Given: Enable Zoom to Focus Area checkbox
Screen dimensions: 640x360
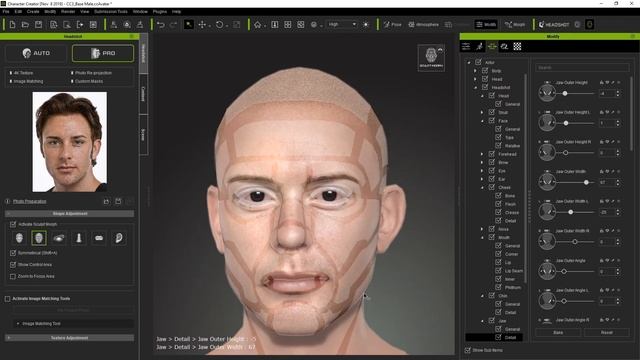Looking at the screenshot, I should click(x=13, y=276).
